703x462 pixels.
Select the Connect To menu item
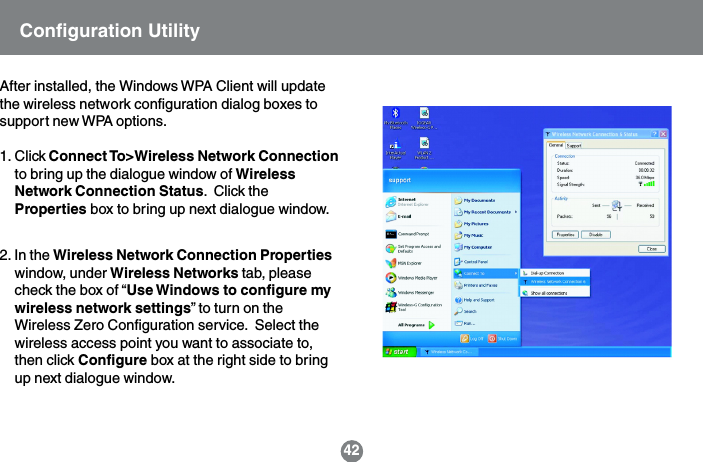(486, 273)
